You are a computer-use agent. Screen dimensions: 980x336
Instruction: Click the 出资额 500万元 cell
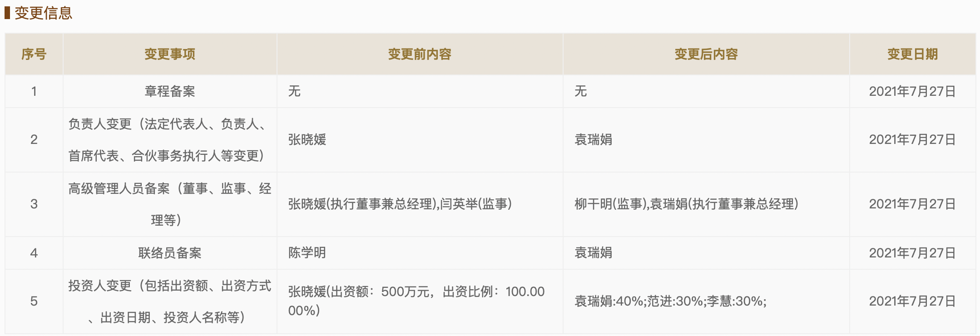click(416, 301)
